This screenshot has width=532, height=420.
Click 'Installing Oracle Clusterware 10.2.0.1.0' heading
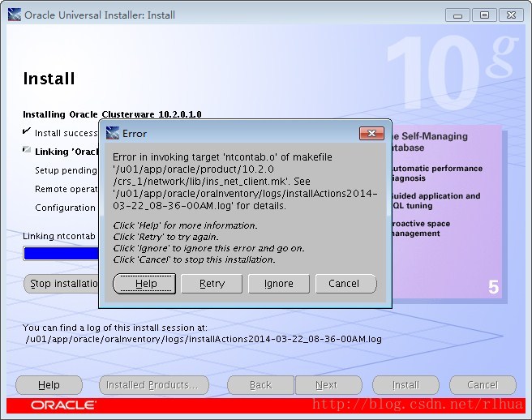point(112,114)
